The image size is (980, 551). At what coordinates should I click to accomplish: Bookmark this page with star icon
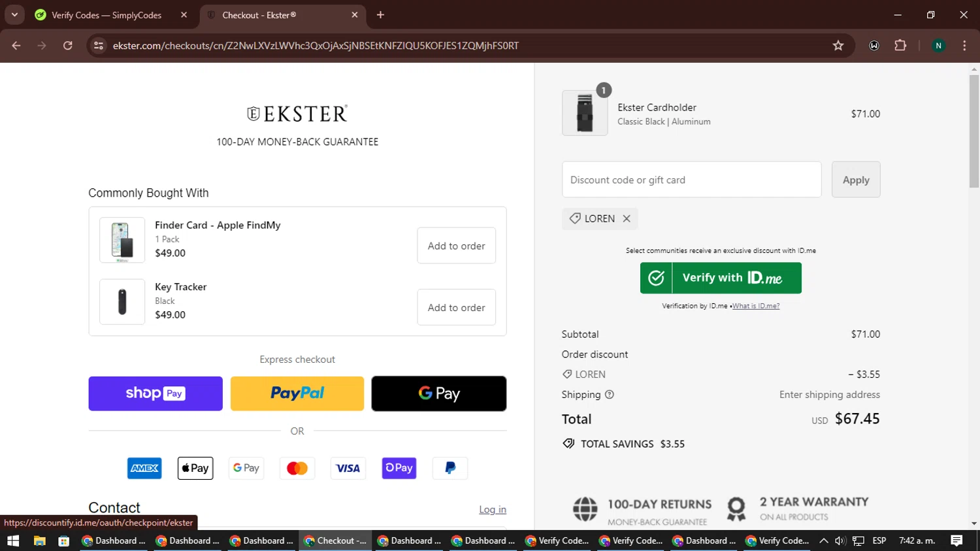click(x=838, y=46)
